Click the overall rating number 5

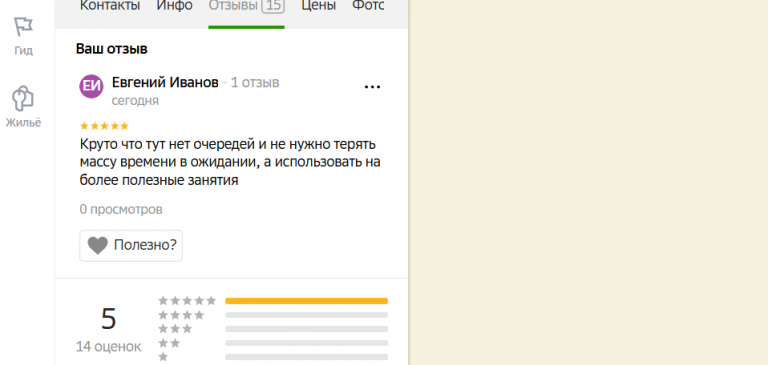click(x=108, y=319)
